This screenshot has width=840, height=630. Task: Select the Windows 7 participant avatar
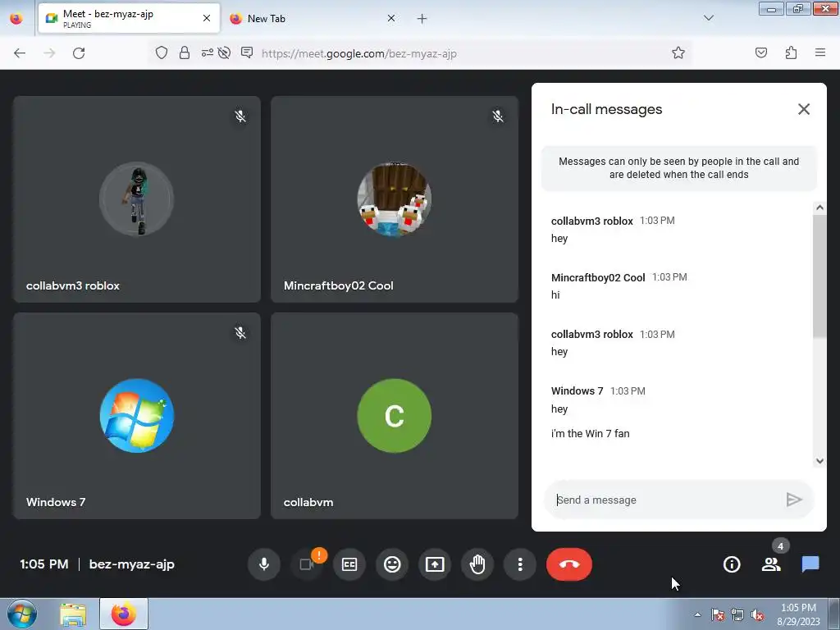[137, 416]
